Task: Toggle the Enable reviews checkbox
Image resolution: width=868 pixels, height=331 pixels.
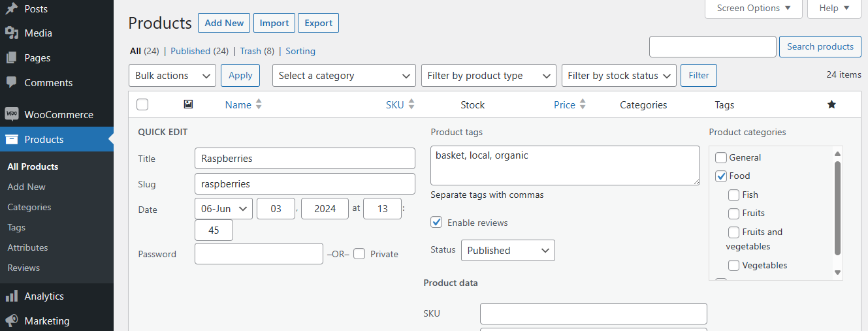Action: [x=436, y=223]
